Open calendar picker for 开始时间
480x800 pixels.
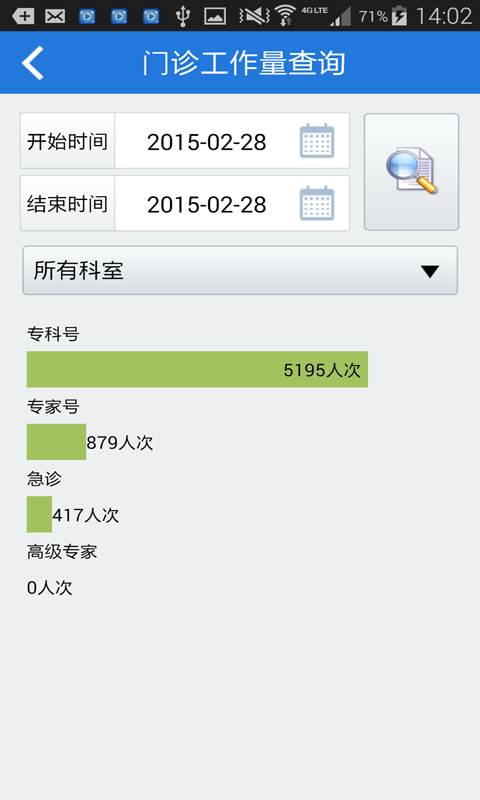[x=316, y=141]
